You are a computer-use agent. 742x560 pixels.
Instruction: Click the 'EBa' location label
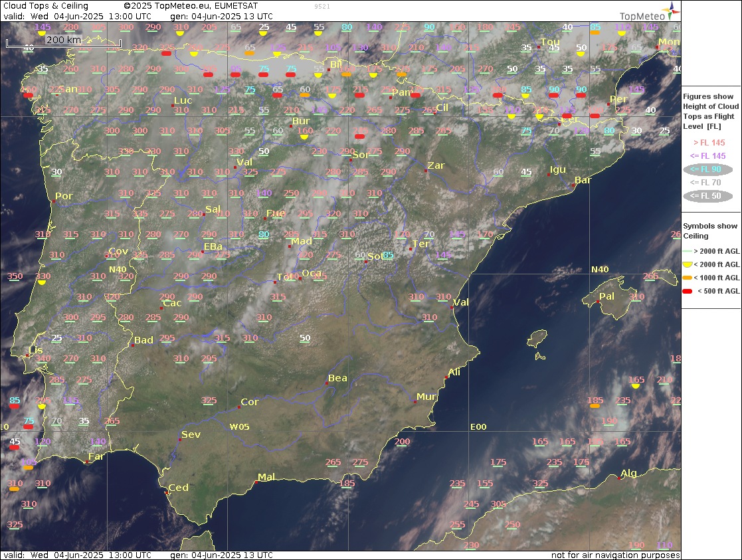click(x=213, y=246)
